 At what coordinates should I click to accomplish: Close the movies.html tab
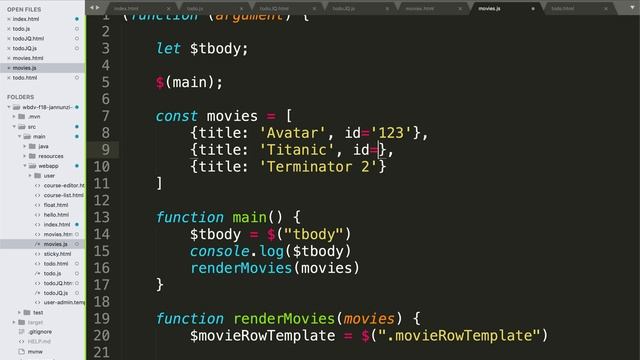tap(460, 9)
